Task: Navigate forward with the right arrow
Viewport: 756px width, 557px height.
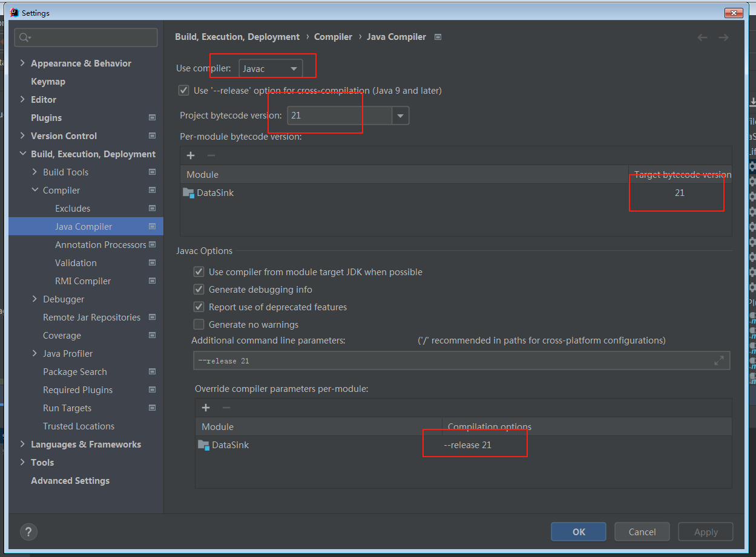Action: [x=723, y=37]
